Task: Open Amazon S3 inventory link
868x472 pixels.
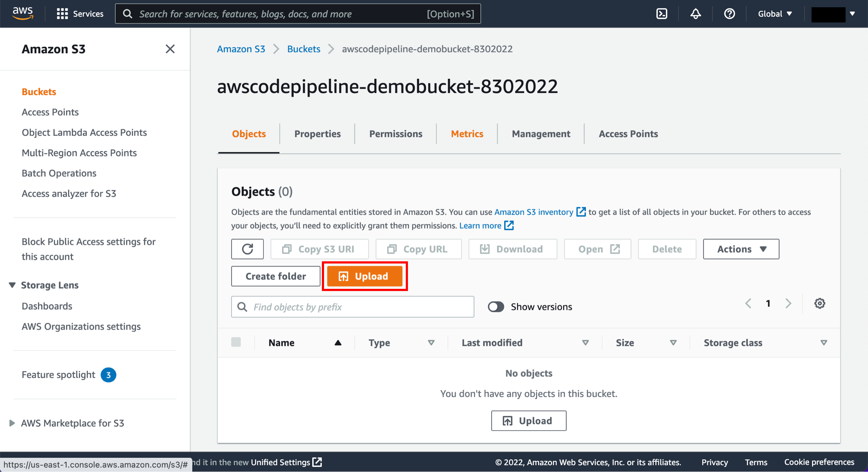Action: click(x=533, y=212)
